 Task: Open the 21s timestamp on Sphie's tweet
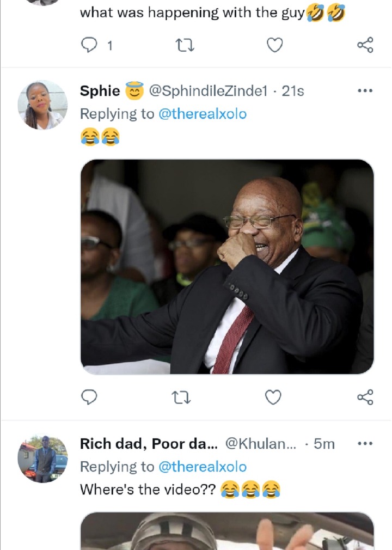pos(293,91)
